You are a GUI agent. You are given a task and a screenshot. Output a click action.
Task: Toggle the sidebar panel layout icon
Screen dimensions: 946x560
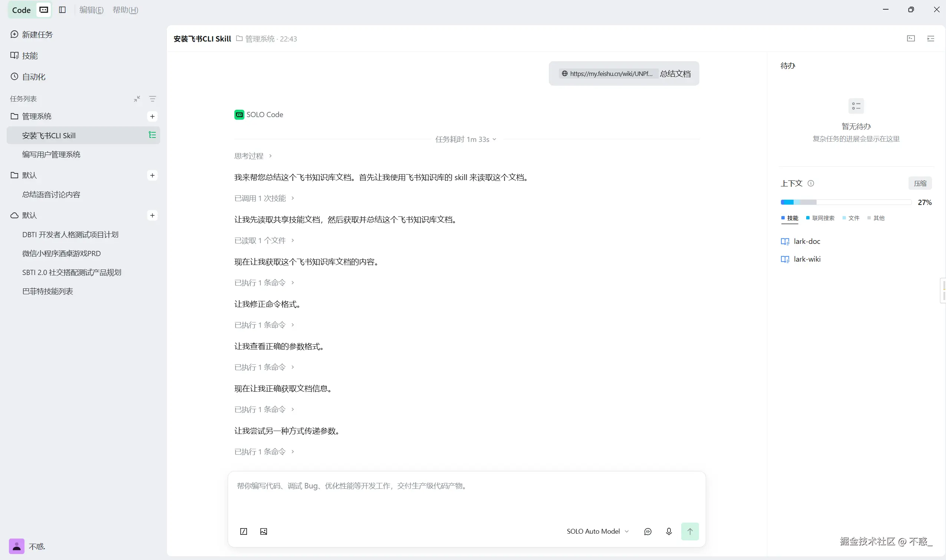tap(62, 10)
